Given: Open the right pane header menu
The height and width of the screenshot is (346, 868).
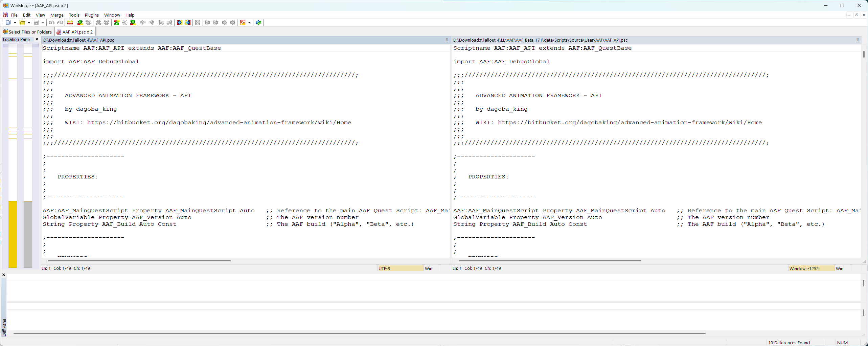Looking at the screenshot, I should click(x=858, y=40).
